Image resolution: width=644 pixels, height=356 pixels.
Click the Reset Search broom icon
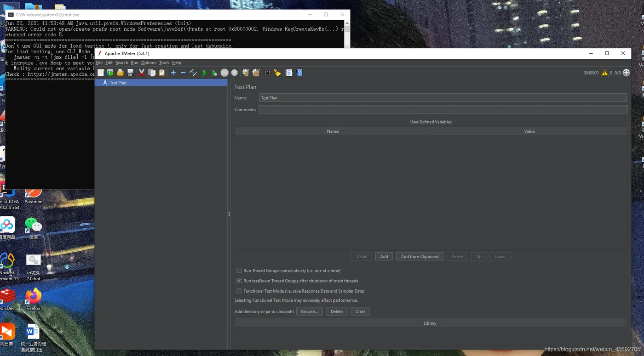(x=277, y=73)
